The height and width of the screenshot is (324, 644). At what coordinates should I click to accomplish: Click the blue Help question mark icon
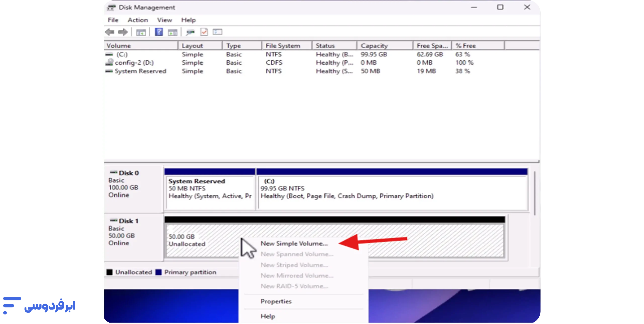[159, 32]
